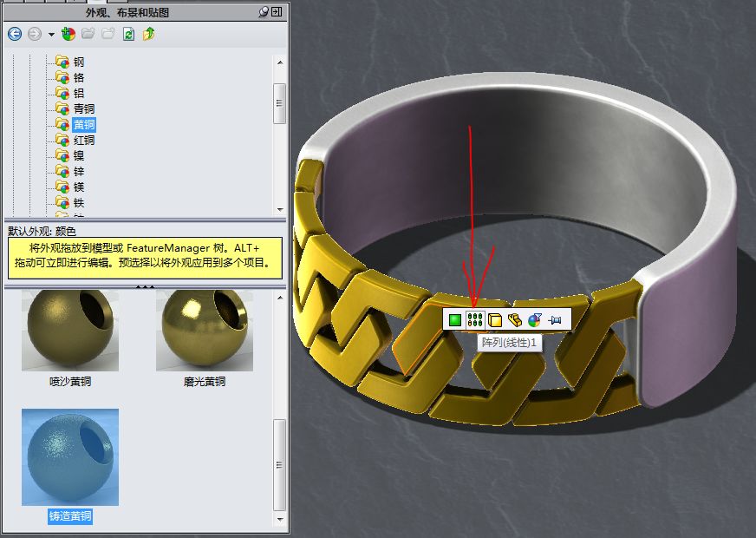Image resolution: width=756 pixels, height=538 pixels.
Task: Click the pushpin icon on the panel title bar
Action: pos(264,12)
